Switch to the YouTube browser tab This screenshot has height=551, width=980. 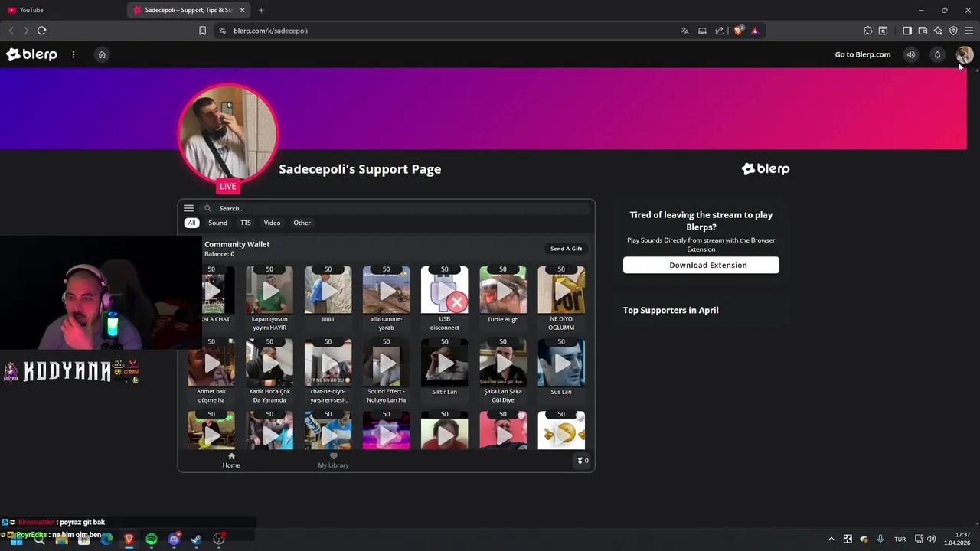(61, 10)
